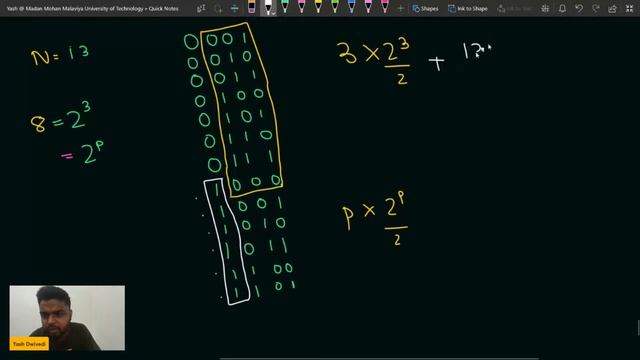Click the vertical scrollbar thumb at right edge

tap(638, 328)
